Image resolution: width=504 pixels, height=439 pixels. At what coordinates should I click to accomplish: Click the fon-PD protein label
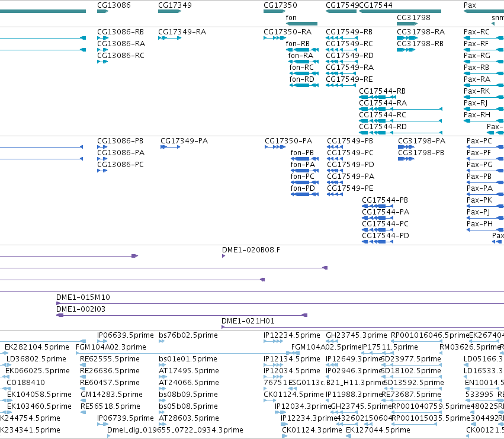303,188
